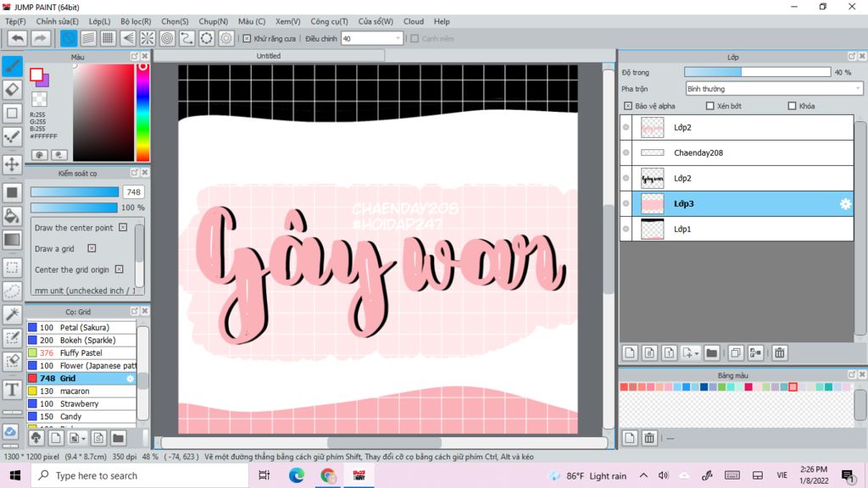Toggle Center the grid origin checkbox

click(x=119, y=269)
